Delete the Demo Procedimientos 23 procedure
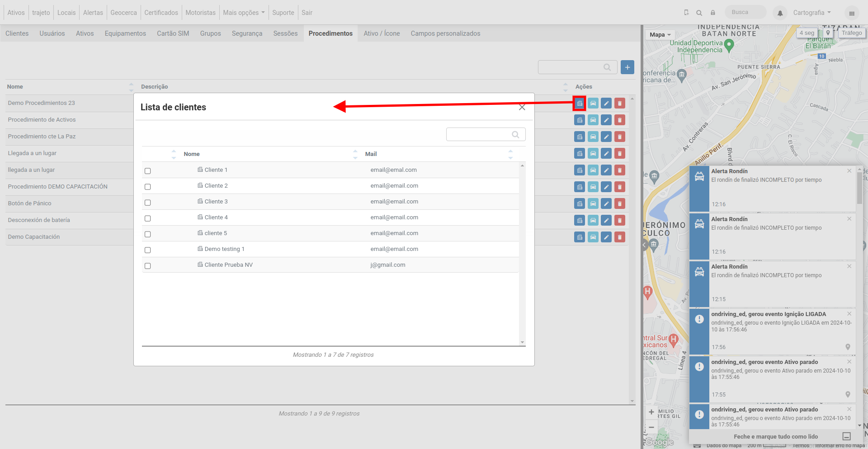Viewport: 868px width, 449px height. 620,103
